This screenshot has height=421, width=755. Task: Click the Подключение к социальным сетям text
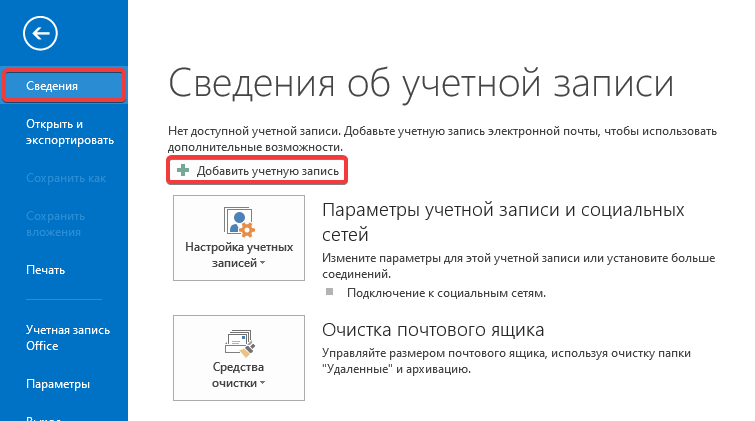coord(446,294)
